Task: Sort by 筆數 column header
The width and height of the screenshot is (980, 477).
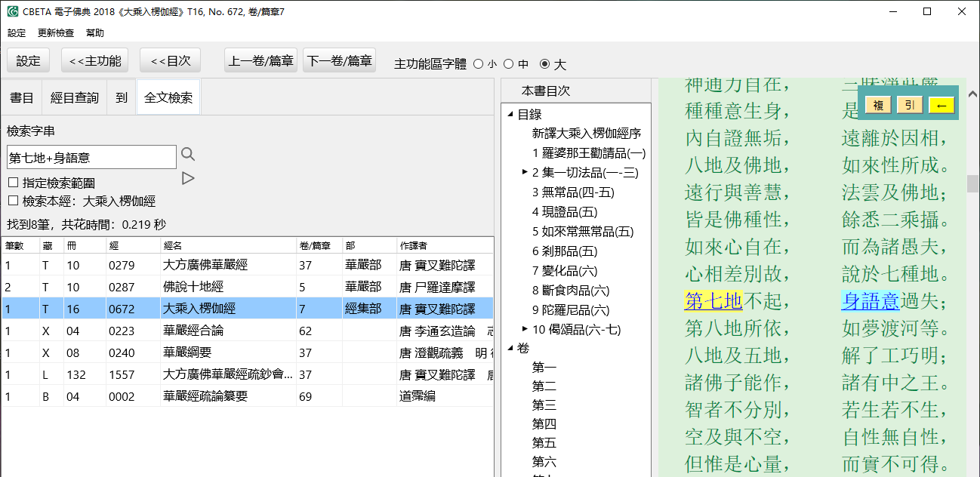Action: point(20,245)
